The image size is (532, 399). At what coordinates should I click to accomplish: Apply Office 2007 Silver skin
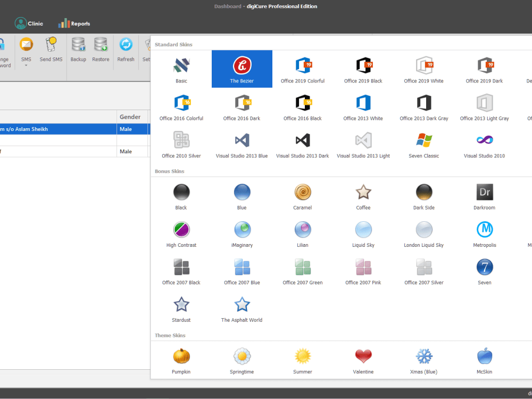pyautogui.click(x=423, y=271)
